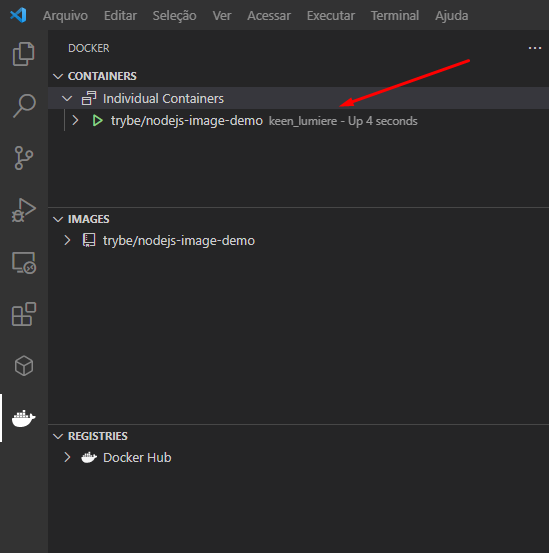Select the Docker whale icon in activity bar
Screen dimensions: 549x553
(x=24, y=418)
